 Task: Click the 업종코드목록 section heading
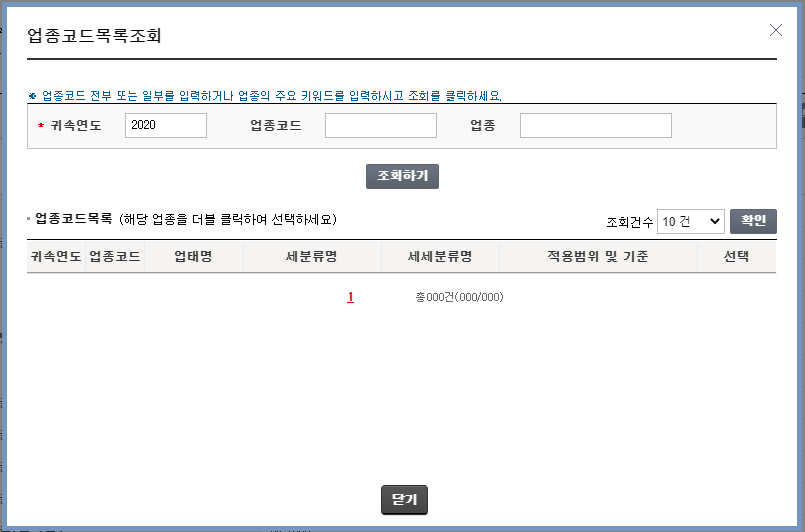click(x=73, y=219)
